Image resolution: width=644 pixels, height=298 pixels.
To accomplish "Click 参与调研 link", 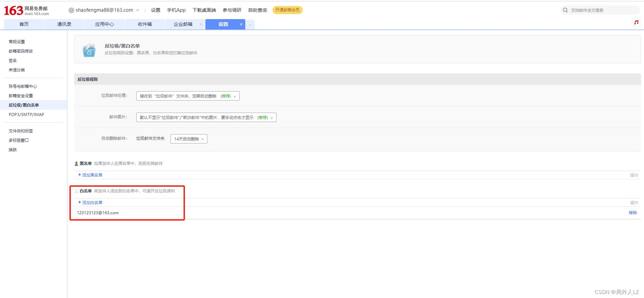I will (x=232, y=10).
